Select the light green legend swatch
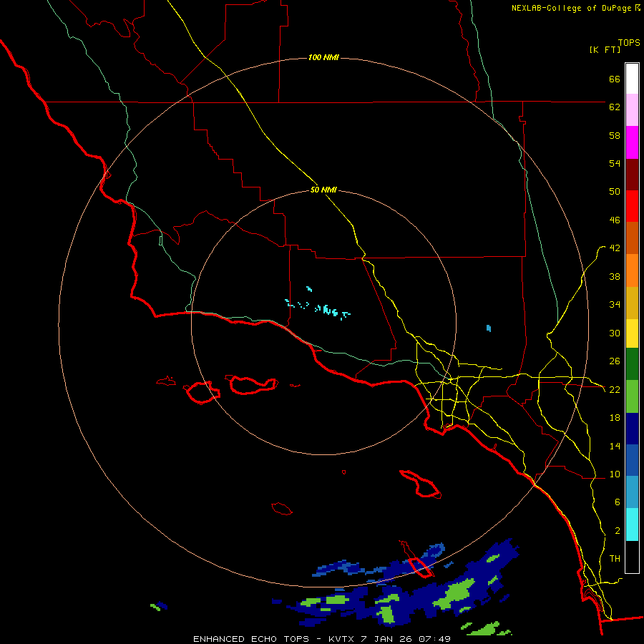This screenshot has height=644, width=644. click(632, 396)
